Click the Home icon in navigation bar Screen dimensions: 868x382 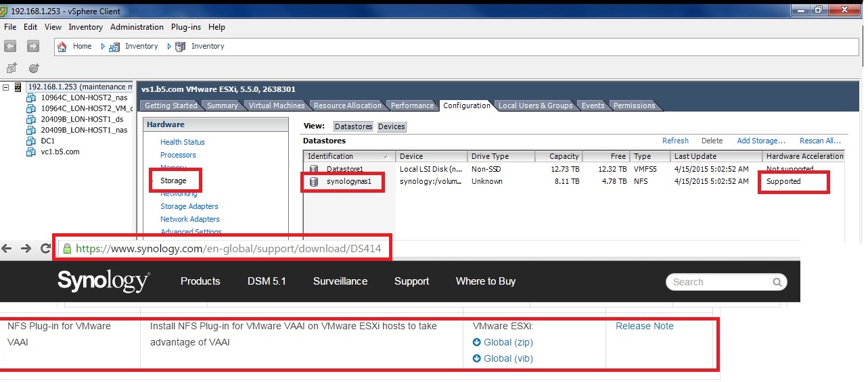(62, 46)
